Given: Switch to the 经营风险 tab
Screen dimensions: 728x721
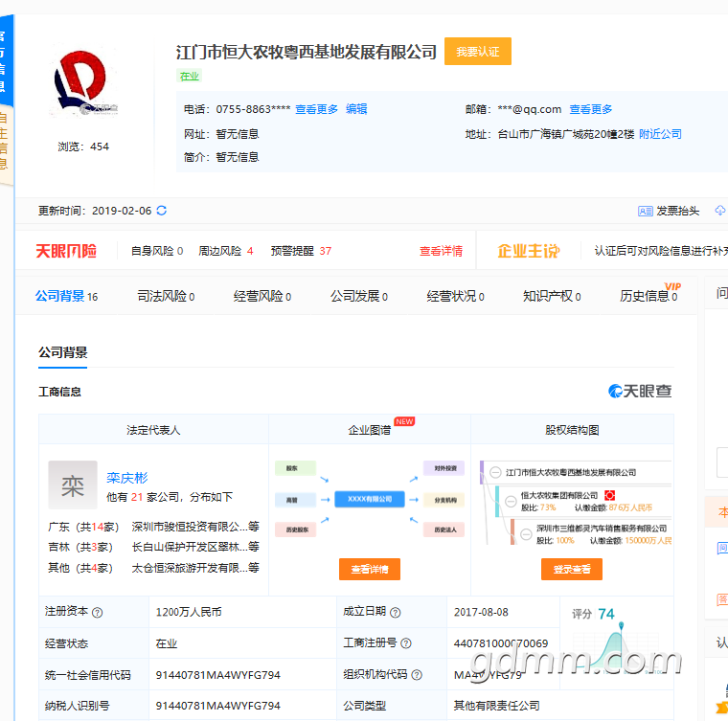Looking at the screenshot, I should click(x=262, y=296).
